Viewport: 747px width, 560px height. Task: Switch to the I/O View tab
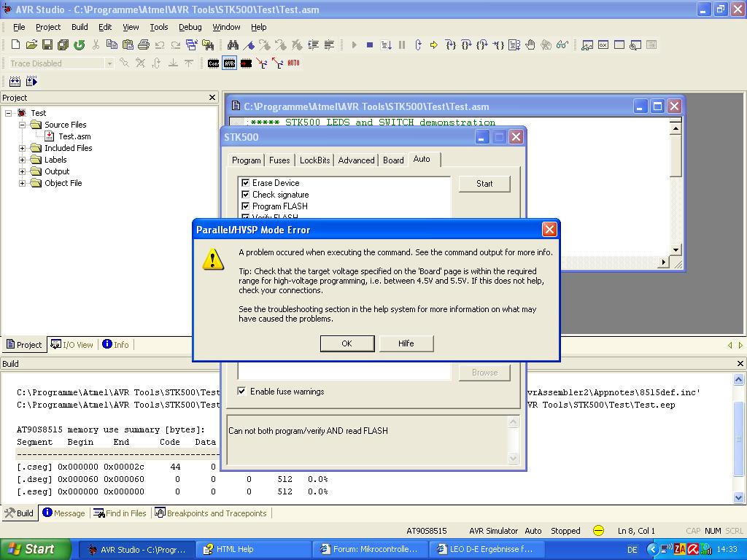pyautogui.click(x=72, y=345)
